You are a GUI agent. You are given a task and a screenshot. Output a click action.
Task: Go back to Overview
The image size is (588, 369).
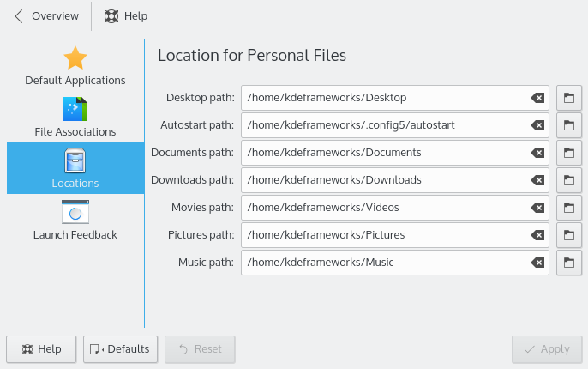(x=46, y=16)
